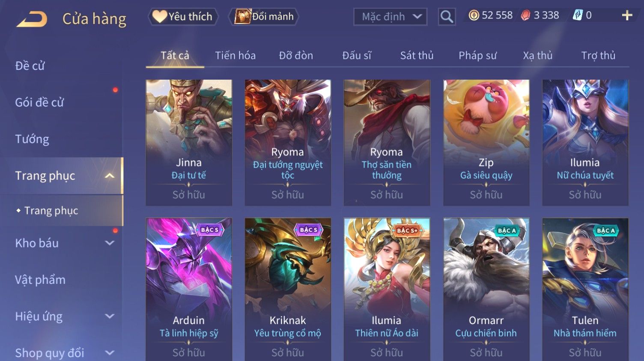Click the heart icon in Yêu thích

(160, 17)
